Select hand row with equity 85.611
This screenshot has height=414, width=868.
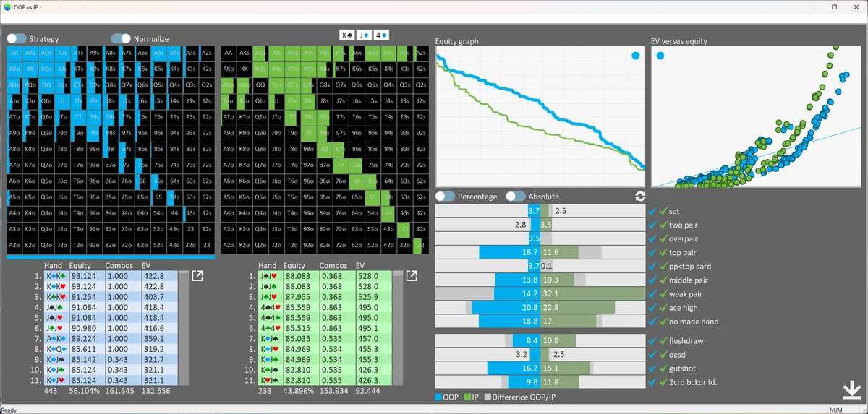tap(111, 348)
